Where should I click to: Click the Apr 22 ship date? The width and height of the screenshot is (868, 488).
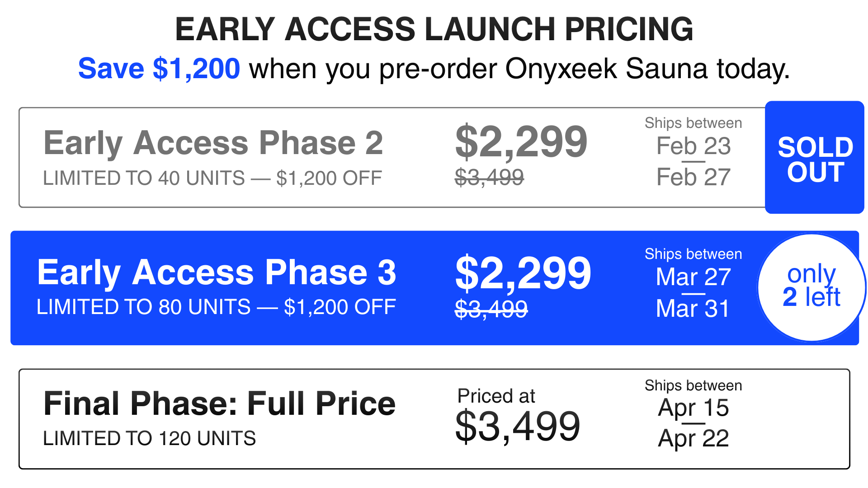(693, 438)
